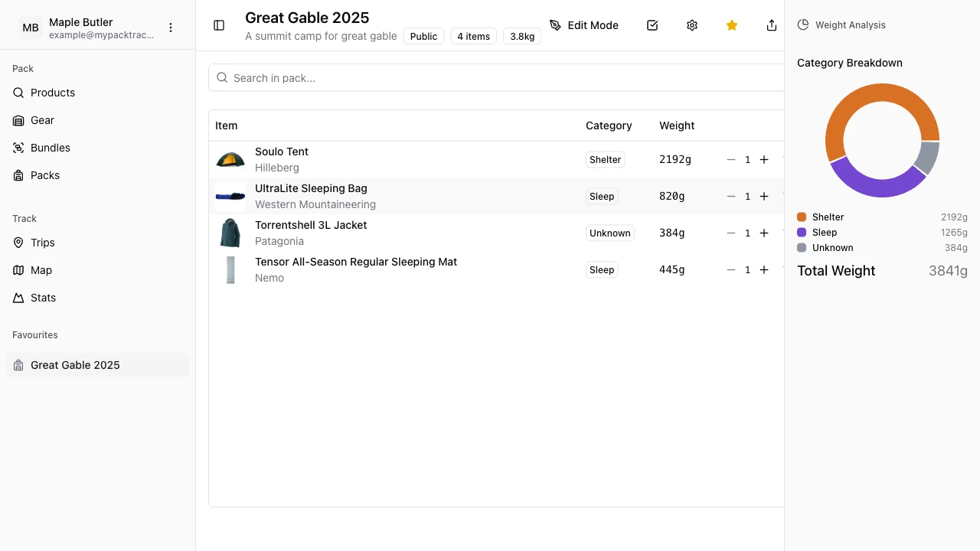The image size is (980, 551).
Task: Go to Gear section
Action: [42, 120]
